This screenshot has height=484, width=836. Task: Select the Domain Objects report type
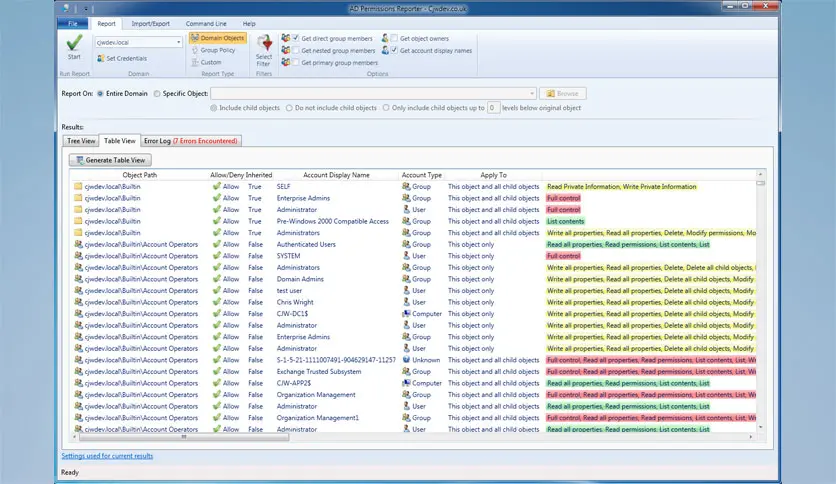click(218, 38)
